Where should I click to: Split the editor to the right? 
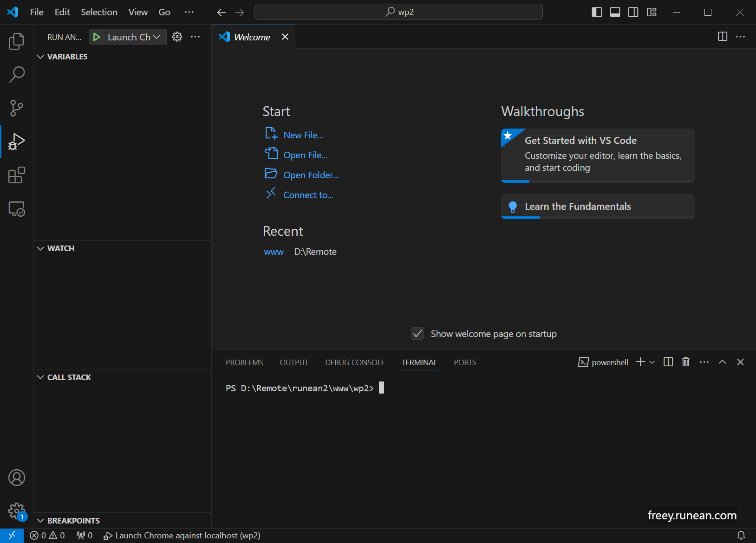(x=723, y=37)
